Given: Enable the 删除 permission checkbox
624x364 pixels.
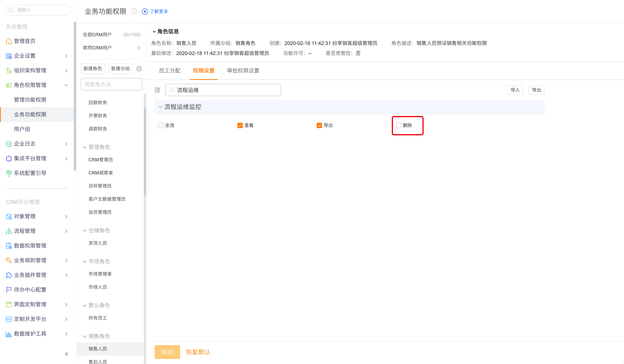Looking at the screenshot, I should (398, 125).
